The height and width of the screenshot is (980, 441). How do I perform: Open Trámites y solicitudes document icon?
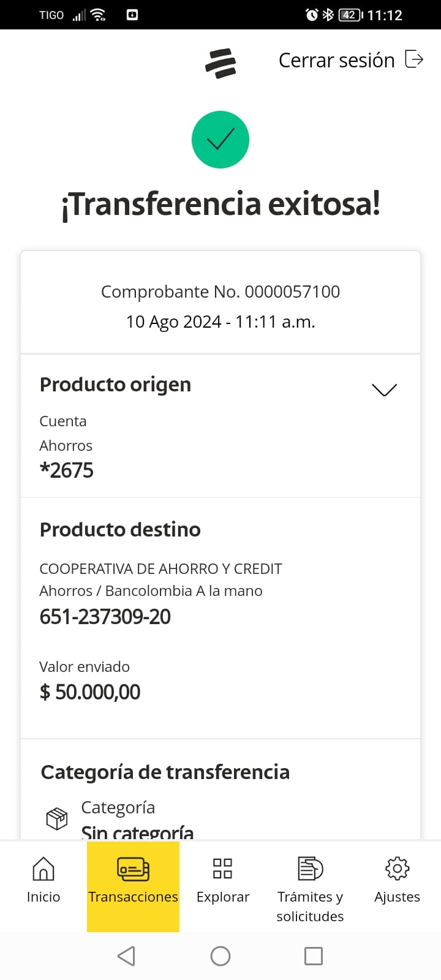coord(310,869)
